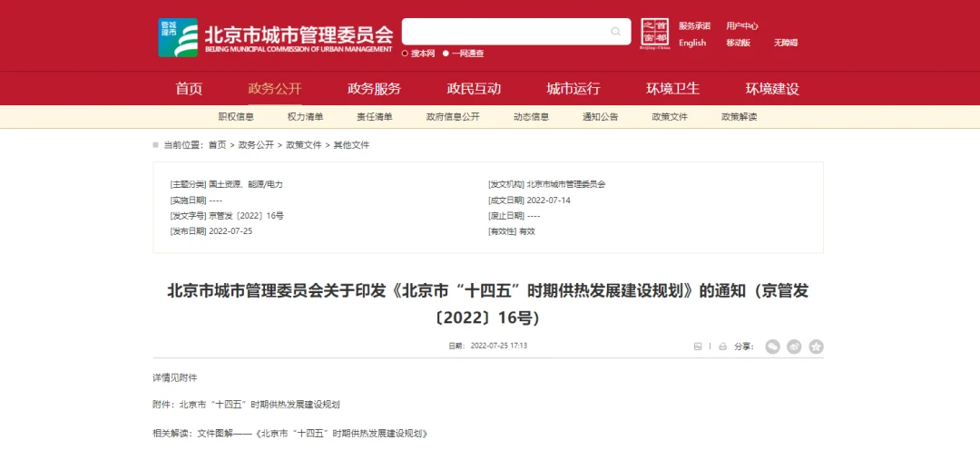Go to the 首页 nav item

[x=189, y=89]
